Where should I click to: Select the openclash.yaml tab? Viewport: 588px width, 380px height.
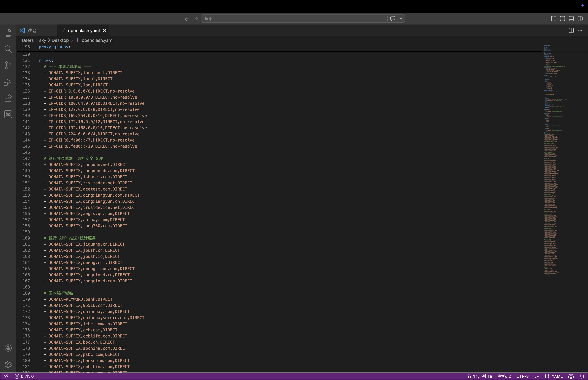coord(84,31)
